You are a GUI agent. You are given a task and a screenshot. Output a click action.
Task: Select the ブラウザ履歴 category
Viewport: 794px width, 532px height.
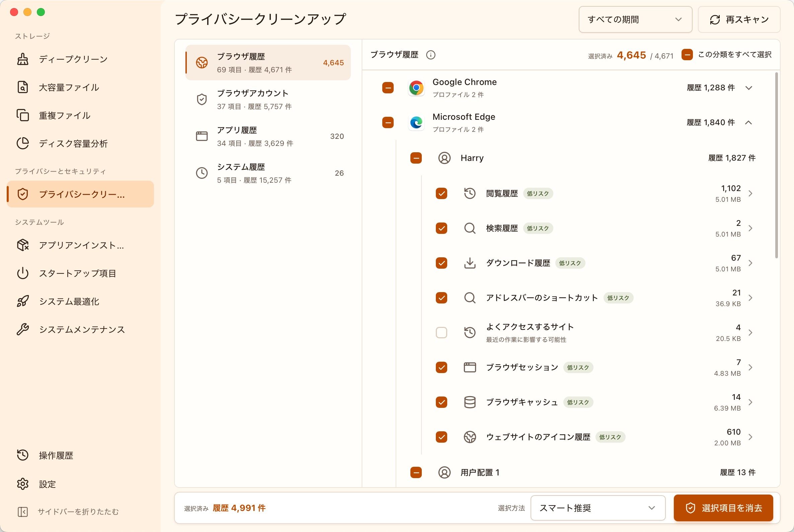[268, 63]
